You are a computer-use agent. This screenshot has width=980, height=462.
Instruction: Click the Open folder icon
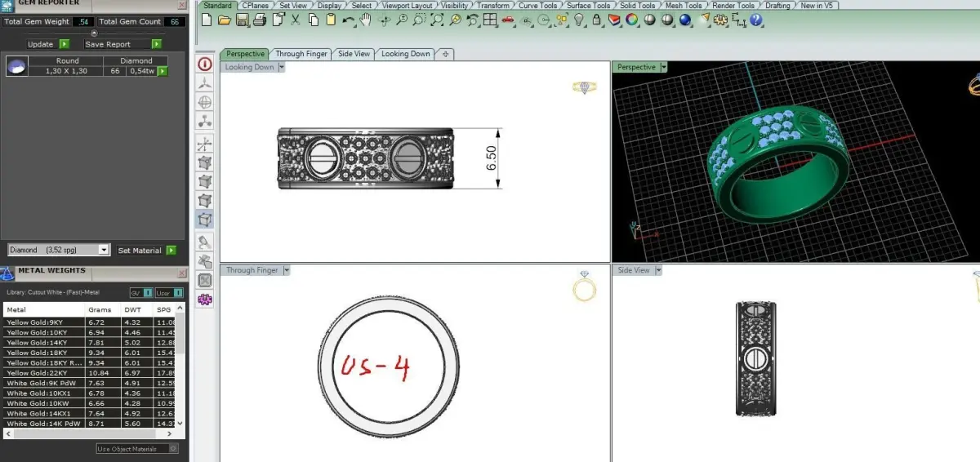(x=225, y=20)
